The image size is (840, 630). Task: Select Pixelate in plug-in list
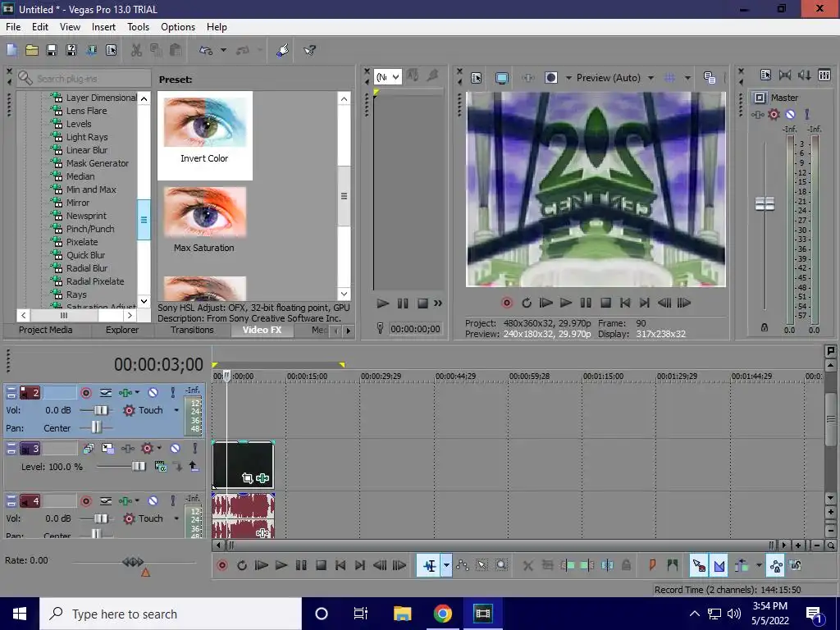tap(82, 242)
